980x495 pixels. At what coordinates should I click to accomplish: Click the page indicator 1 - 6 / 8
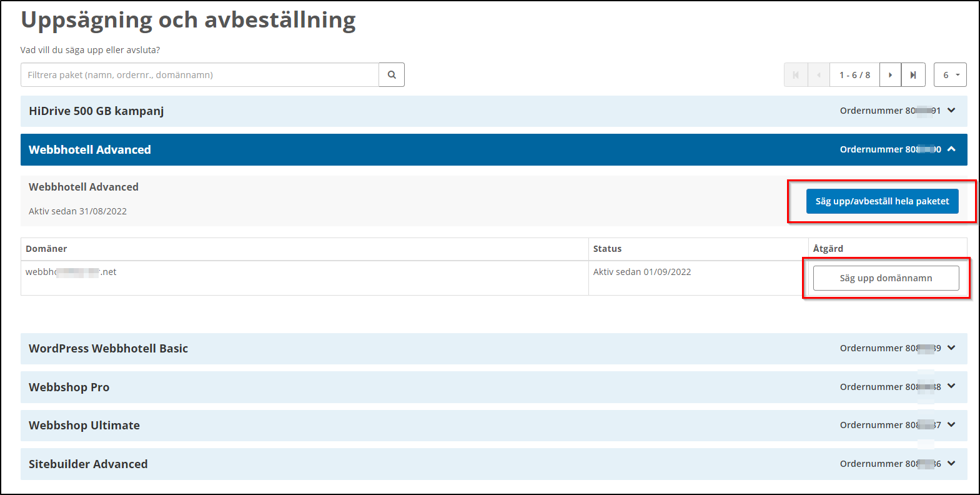pos(854,75)
